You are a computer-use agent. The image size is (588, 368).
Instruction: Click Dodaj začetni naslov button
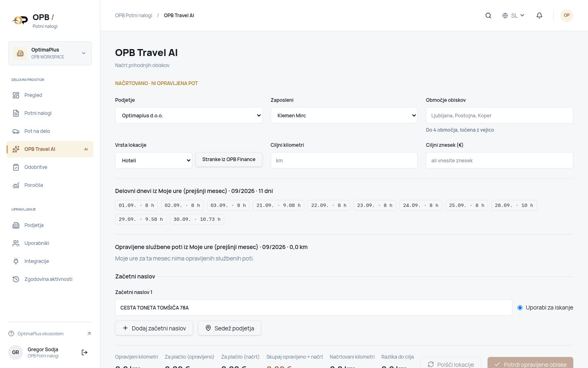(x=154, y=328)
